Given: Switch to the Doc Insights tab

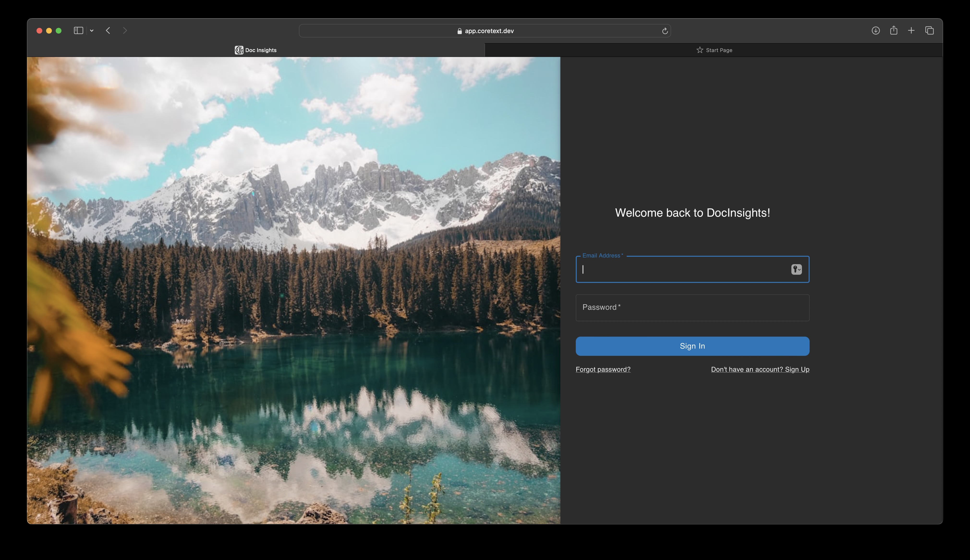Looking at the screenshot, I should click(256, 50).
